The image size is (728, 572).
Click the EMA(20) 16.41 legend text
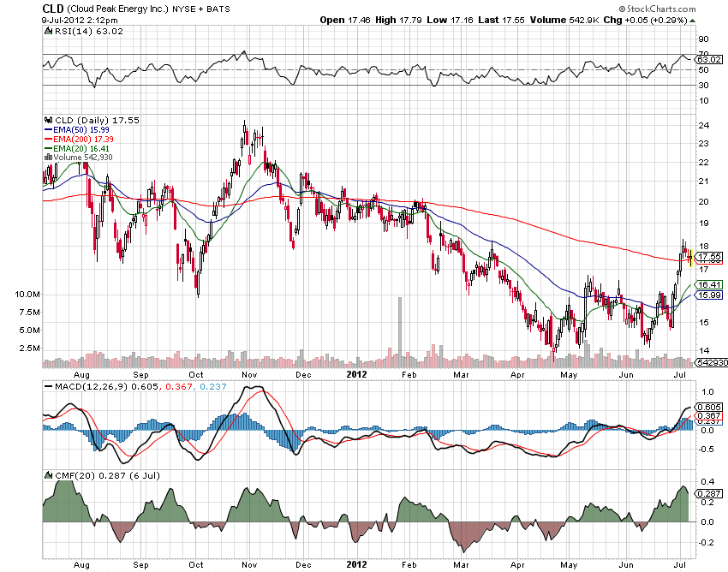pyautogui.click(x=81, y=149)
